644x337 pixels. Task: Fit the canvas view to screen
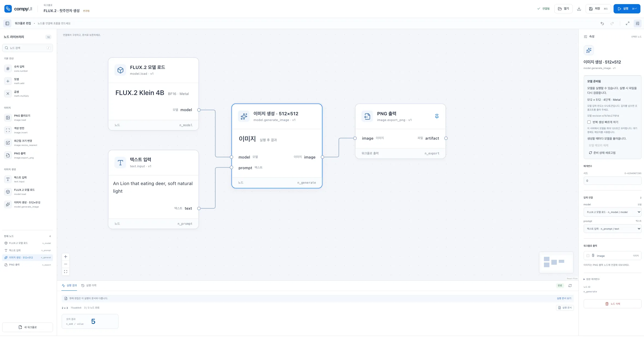(x=66, y=272)
